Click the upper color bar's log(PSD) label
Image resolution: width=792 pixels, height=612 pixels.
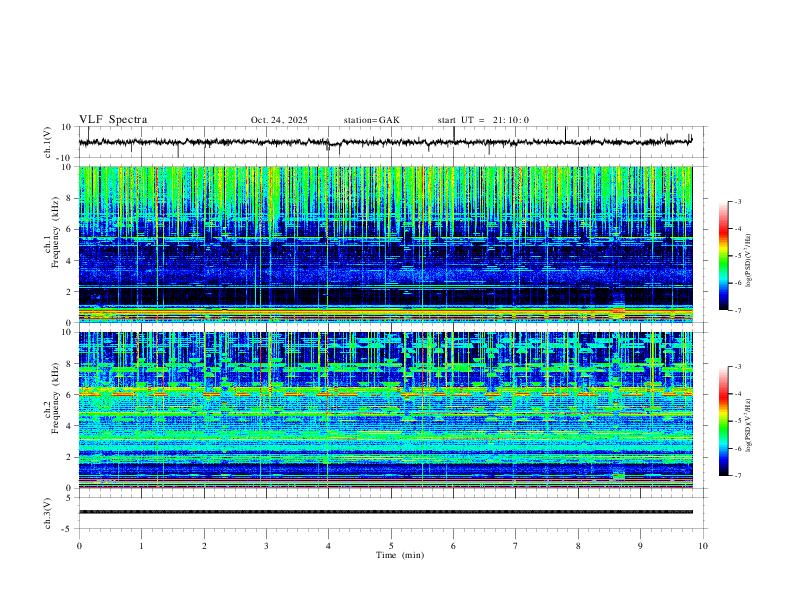point(749,261)
